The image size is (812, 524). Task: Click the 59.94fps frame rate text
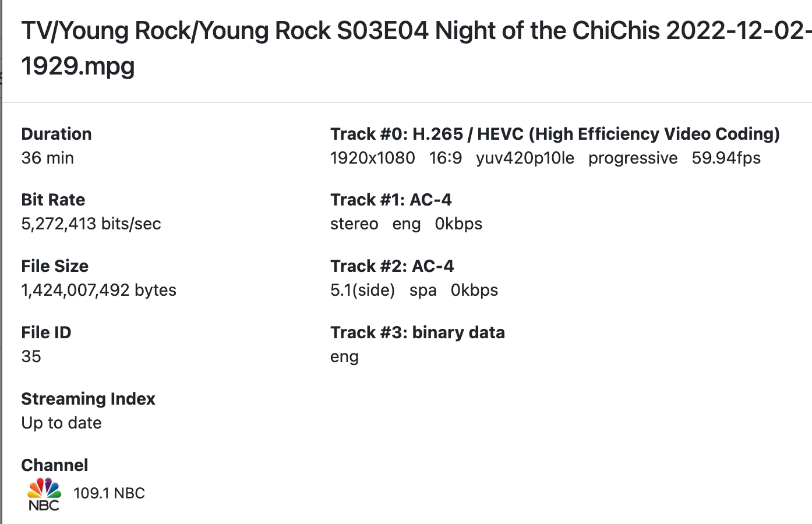(x=726, y=158)
